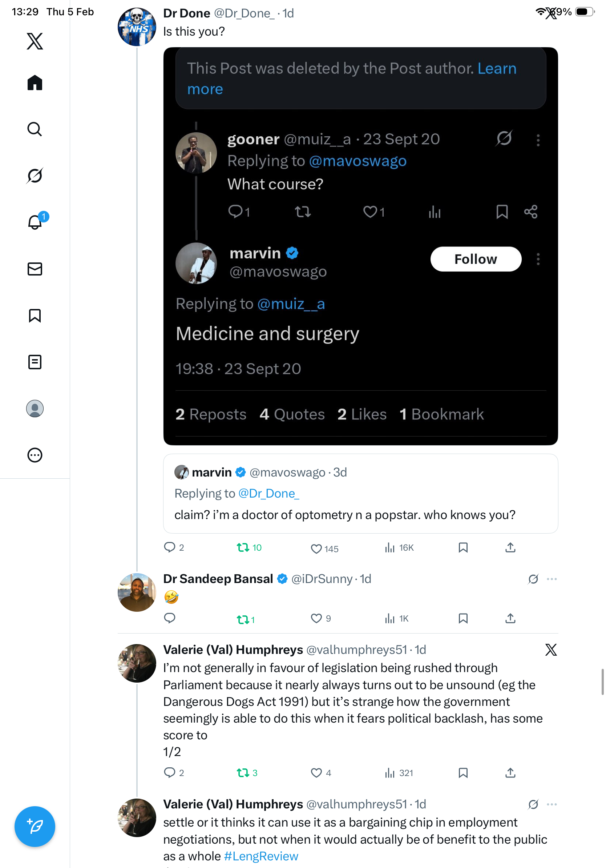Open the embedded screenshot of marvin's tweet
The width and height of the screenshot is (606, 868).
360,246
